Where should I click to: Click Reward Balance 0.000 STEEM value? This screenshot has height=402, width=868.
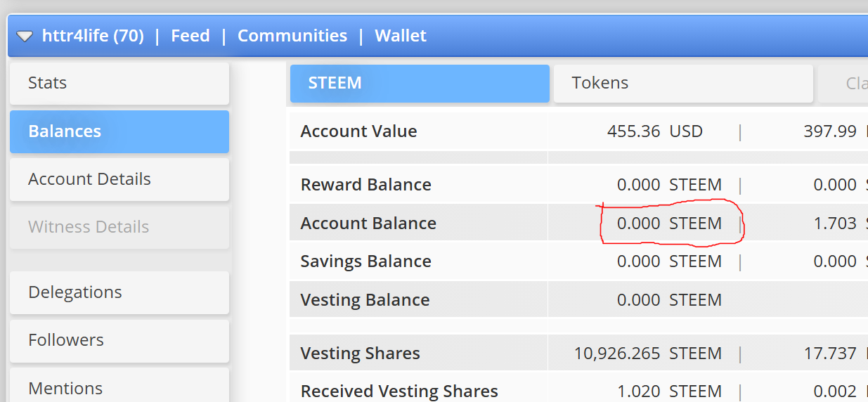[x=669, y=185]
